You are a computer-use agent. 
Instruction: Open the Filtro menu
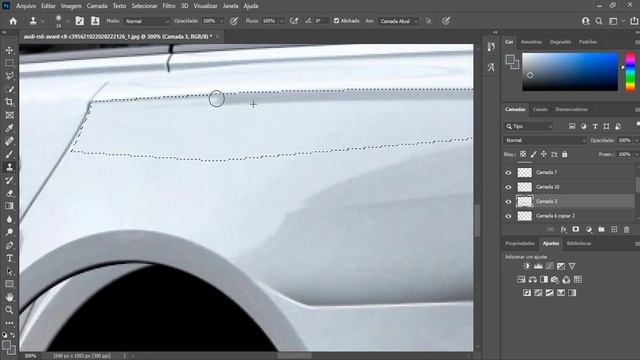(169, 6)
